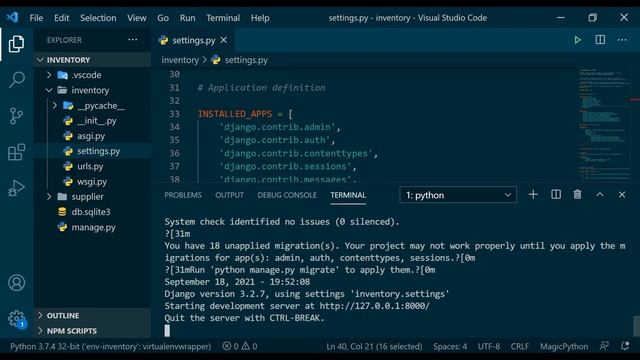Open editor More Actions ellipsis
Screen dimensions: 640x360
coord(622,40)
